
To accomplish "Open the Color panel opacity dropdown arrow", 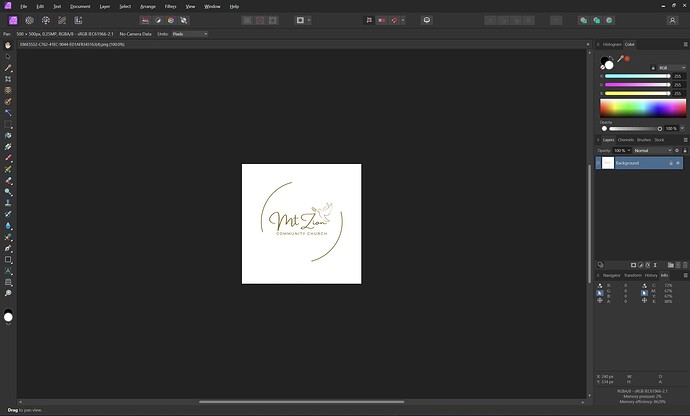I will tap(683, 129).
